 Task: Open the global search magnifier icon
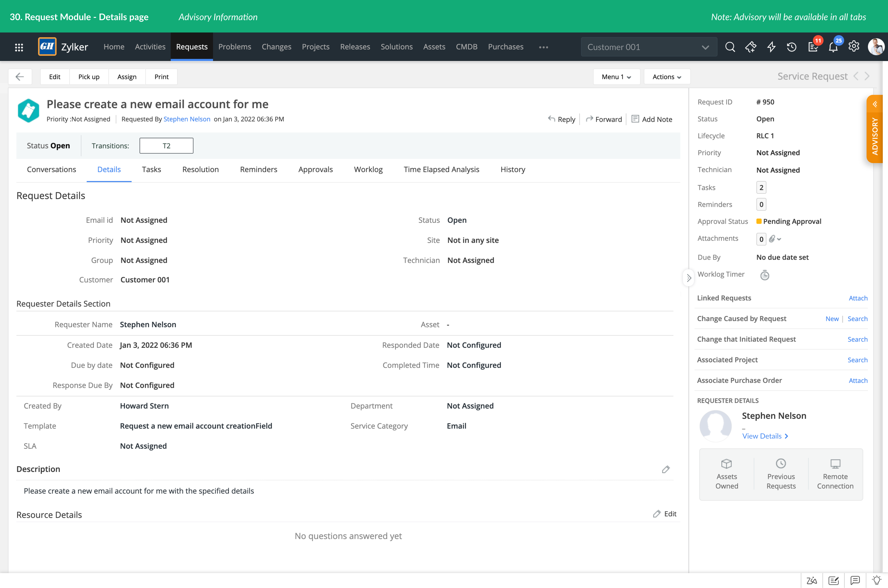click(x=730, y=47)
